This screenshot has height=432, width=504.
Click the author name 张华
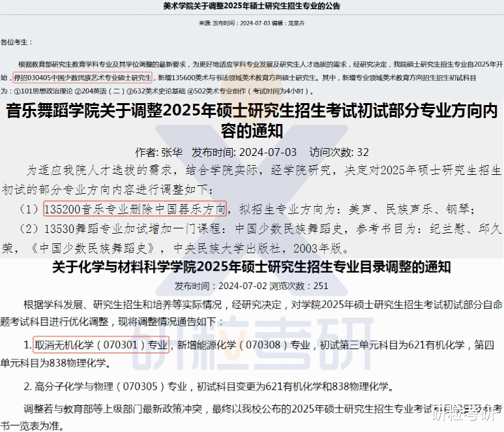pos(171,153)
